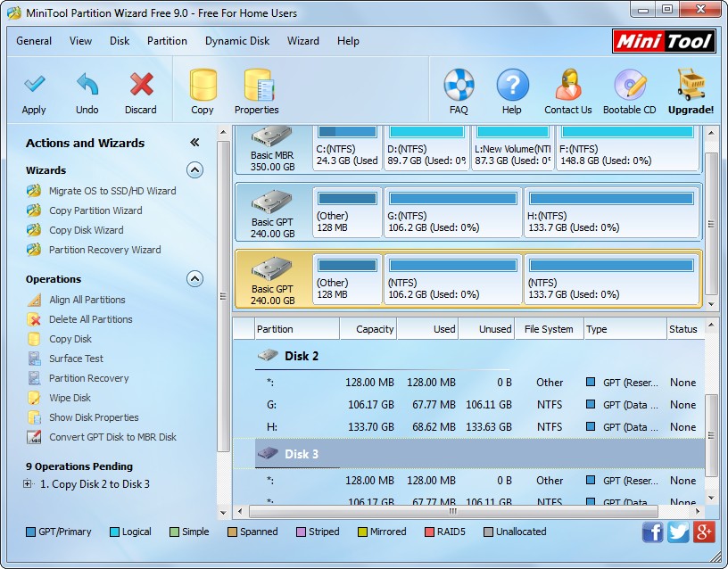Click the Copy disk toolbar icon
This screenshot has width=728, height=569.
click(x=203, y=85)
